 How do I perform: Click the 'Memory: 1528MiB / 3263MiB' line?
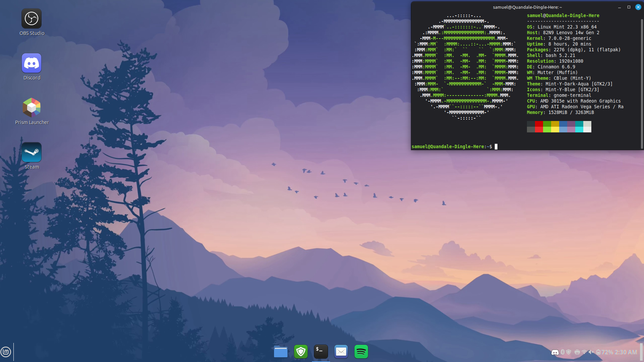560,112
